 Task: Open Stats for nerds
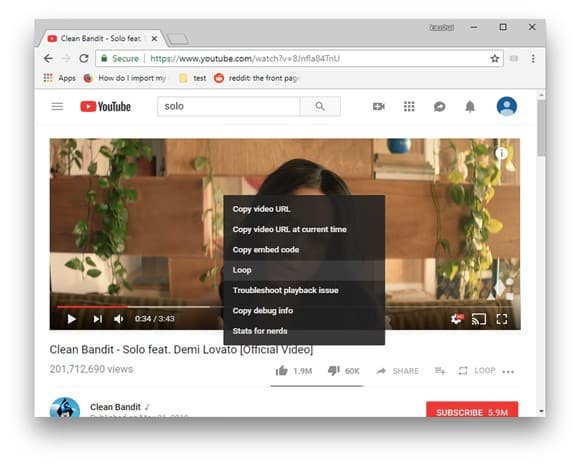[x=304, y=331]
